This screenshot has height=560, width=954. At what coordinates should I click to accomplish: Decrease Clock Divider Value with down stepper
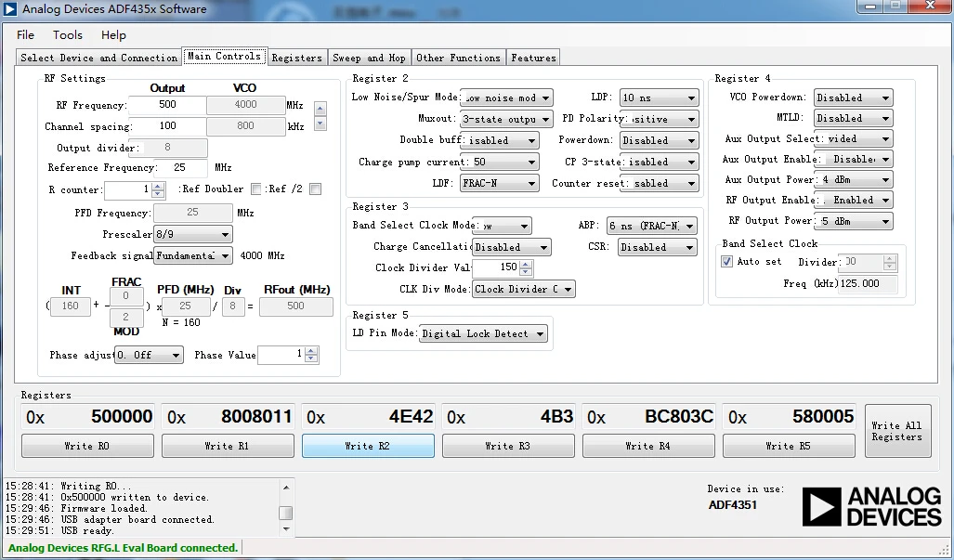(527, 271)
